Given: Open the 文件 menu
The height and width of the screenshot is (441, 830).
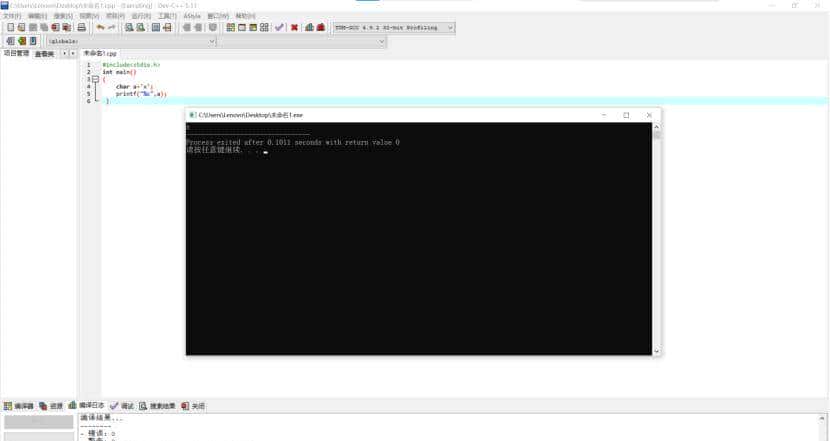Looking at the screenshot, I should point(12,16).
